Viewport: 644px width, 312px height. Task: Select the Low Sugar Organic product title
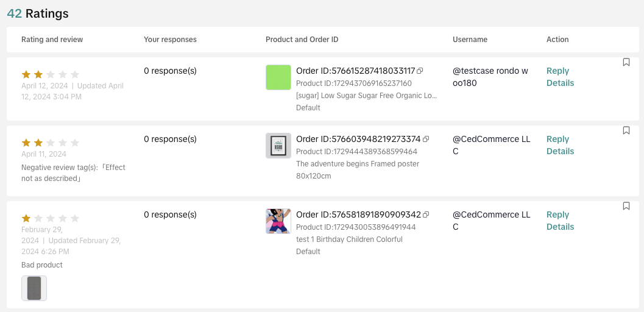(x=366, y=96)
